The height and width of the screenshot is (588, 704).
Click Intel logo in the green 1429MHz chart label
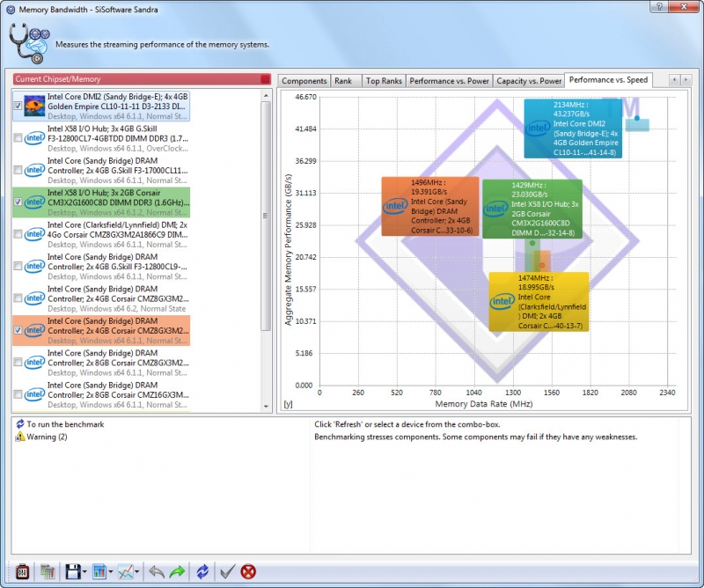(x=495, y=209)
